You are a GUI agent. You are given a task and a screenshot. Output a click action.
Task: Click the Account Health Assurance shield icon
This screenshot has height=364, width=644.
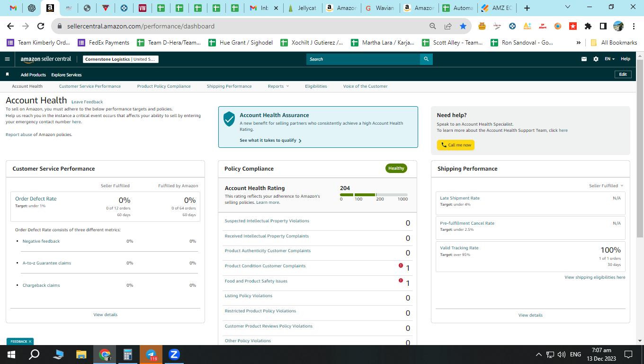click(229, 119)
